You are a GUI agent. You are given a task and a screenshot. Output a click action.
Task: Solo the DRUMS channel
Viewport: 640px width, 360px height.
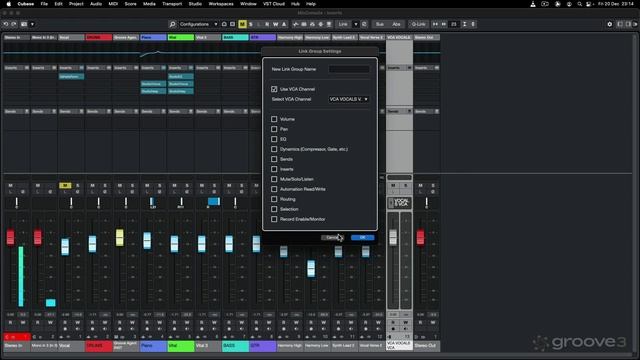[x=105, y=185]
